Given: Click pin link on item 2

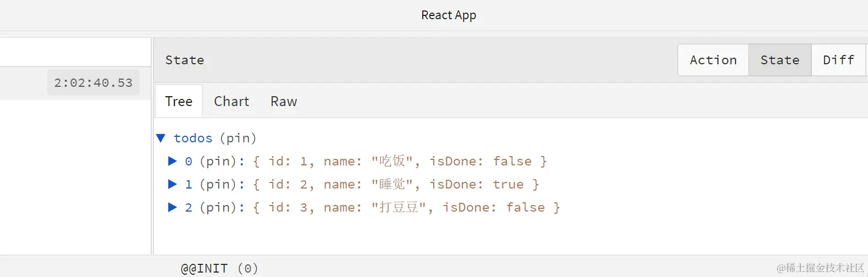Looking at the screenshot, I should click(x=218, y=207).
